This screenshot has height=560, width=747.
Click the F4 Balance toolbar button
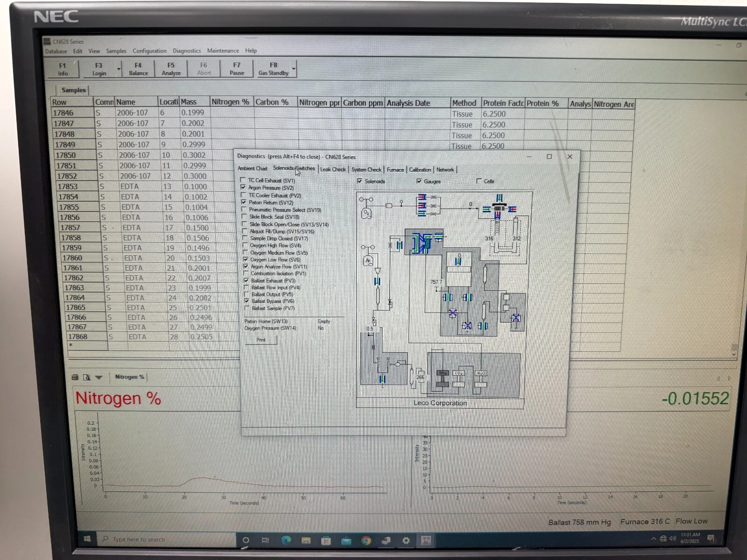[138, 69]
